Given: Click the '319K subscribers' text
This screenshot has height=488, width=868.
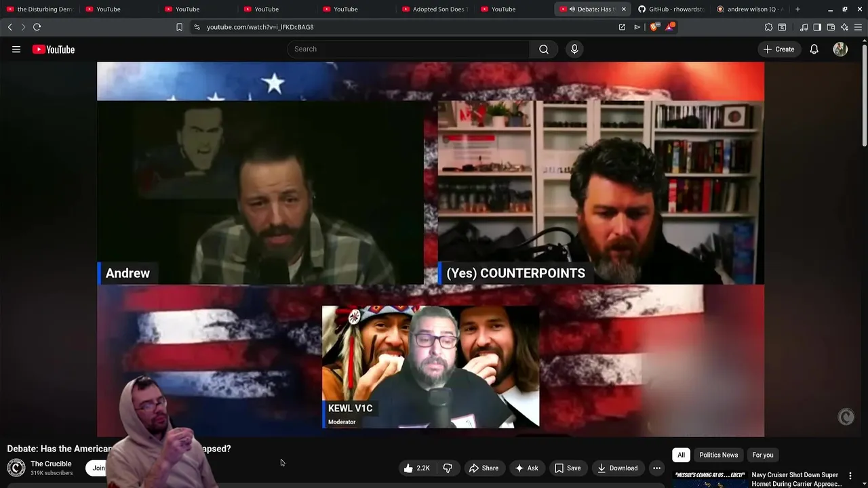Looking at the screenshot, I should pos(52,473).
